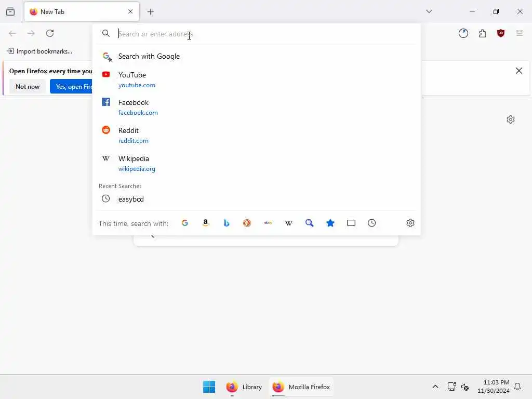
Task: Search in bookmarks with star icon
Action: [330, 223]
